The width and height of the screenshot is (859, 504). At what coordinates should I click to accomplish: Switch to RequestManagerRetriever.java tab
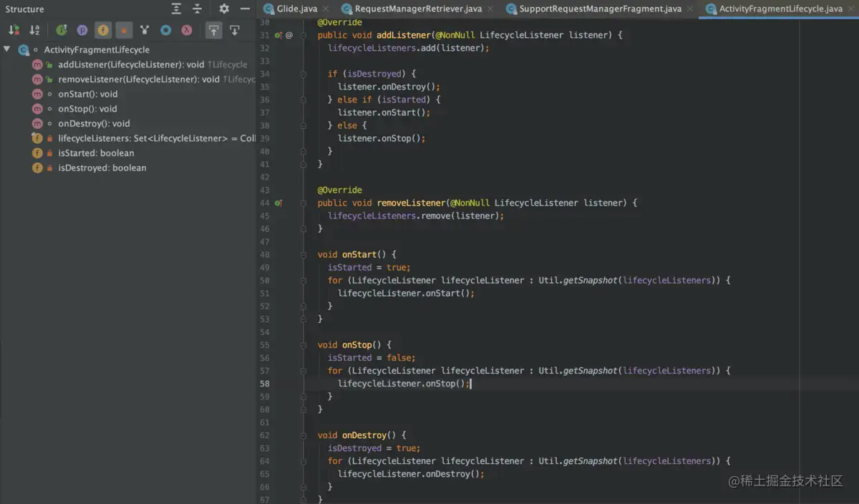click(418, 9)
